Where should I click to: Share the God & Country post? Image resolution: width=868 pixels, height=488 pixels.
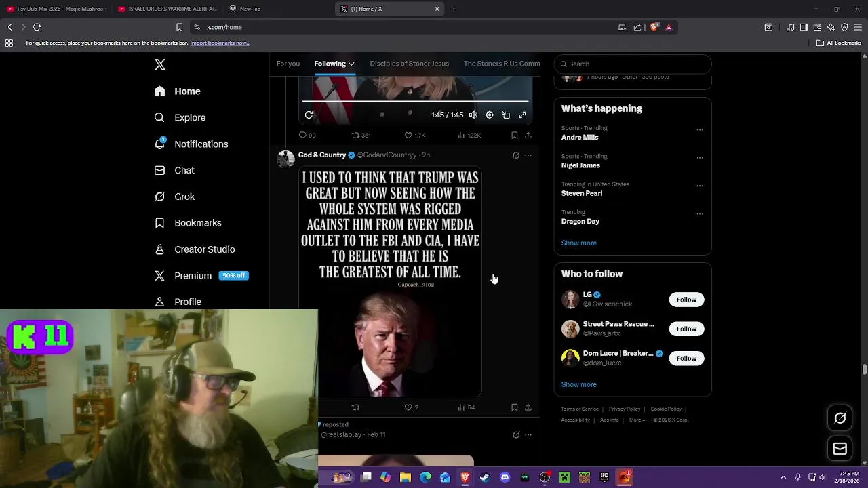click(x=528, y=407)
